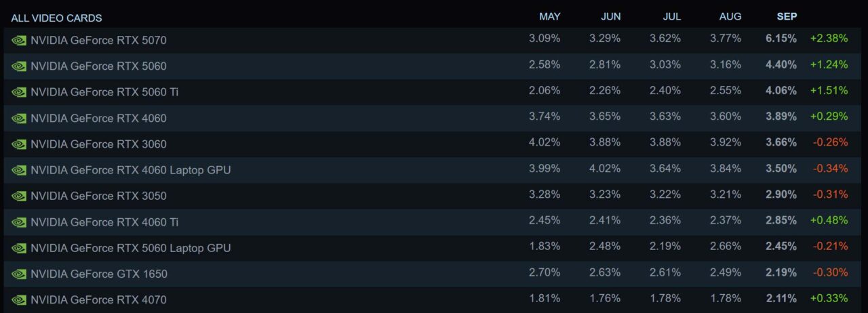
Task: Click NVIDIA logo icon beside RTX 3060
Action: (x=19, y=144)
